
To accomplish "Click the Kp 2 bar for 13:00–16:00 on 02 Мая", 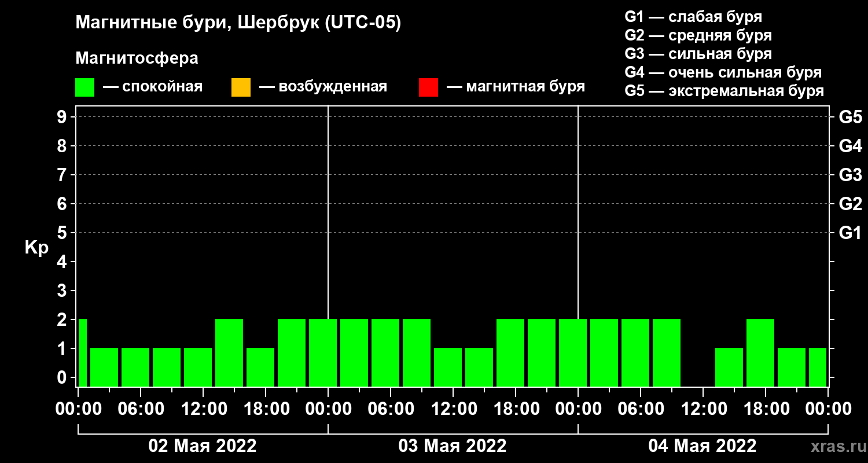I will coord(229,352).
